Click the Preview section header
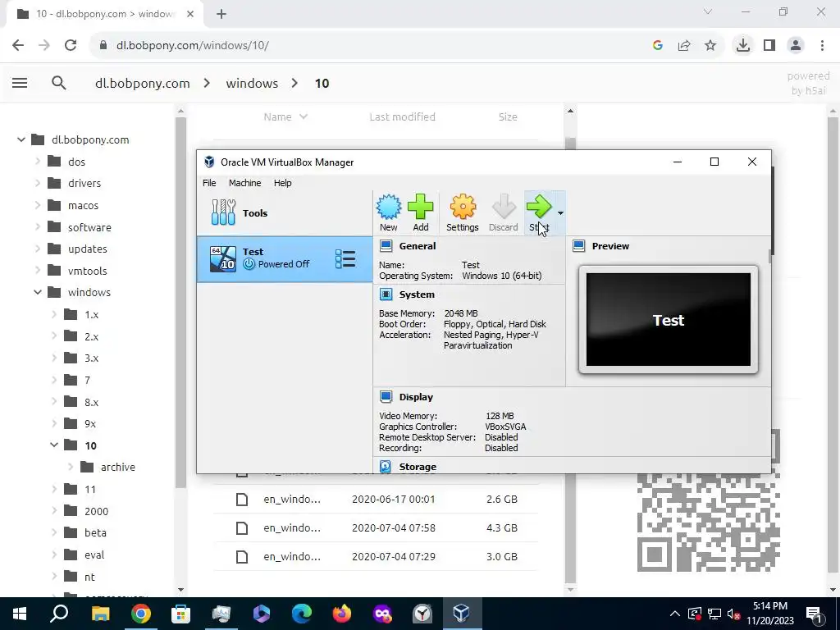Image resolution: width=840 pixels, height=630 pixels. pyautogui.click(x=610, y=246)
